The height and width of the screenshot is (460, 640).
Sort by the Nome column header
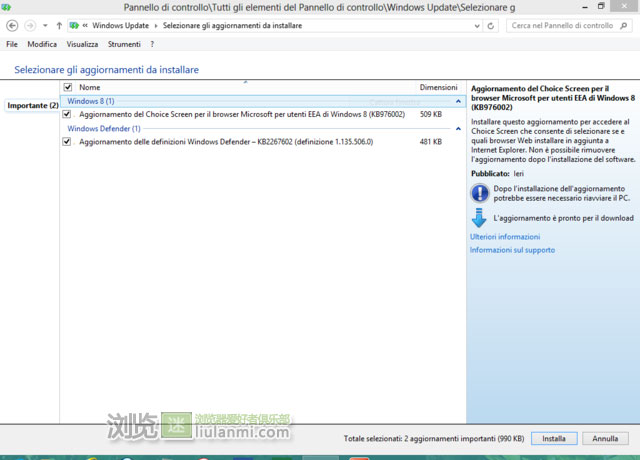tap(89, 87)
